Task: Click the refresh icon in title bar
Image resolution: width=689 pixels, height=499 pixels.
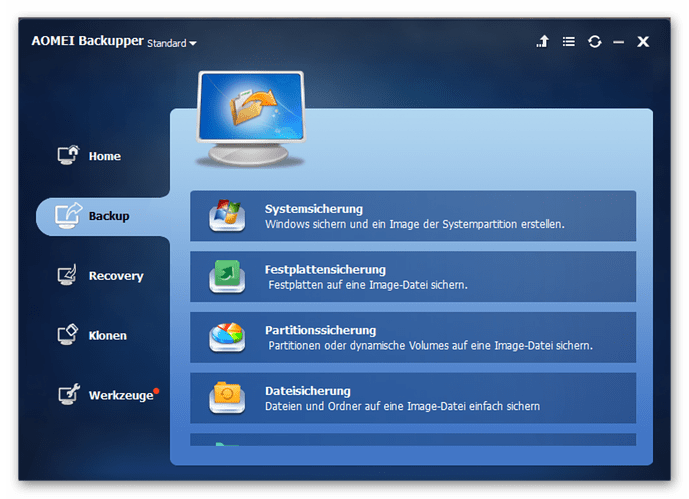Action: point(595,42)
